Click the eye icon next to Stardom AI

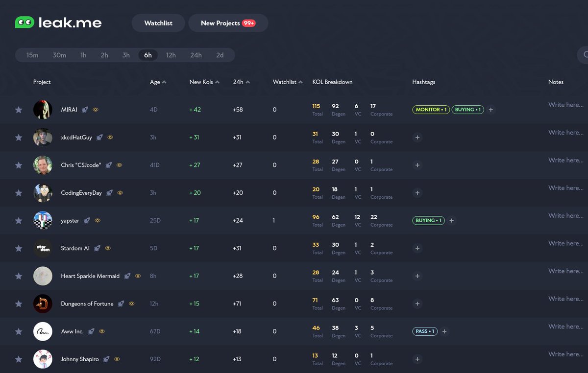(x=108, y=248)
